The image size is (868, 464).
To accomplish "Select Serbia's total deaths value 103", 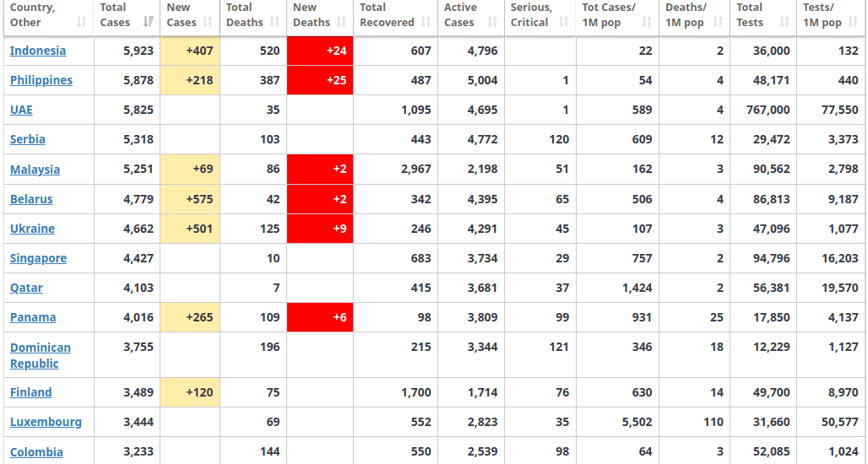I will [269, 139].
